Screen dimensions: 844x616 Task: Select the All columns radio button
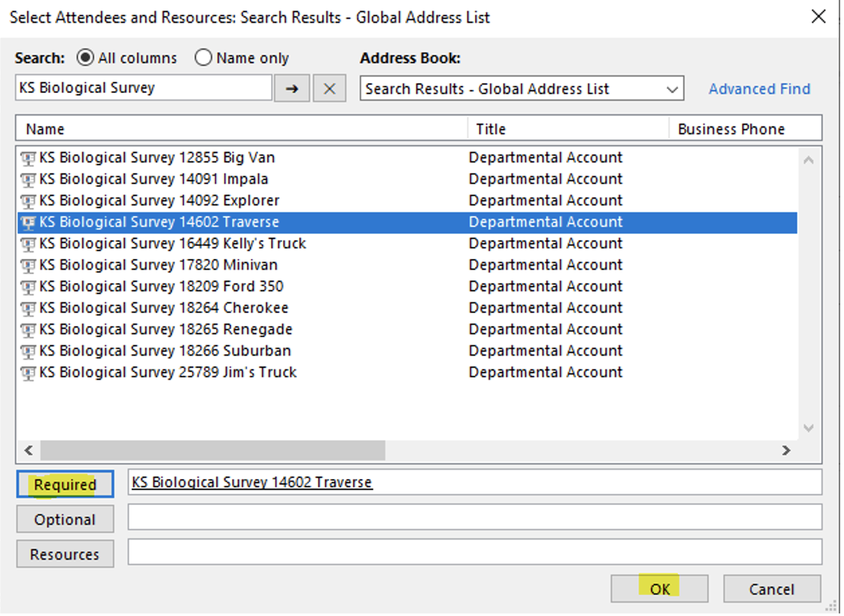click(85, 58)
